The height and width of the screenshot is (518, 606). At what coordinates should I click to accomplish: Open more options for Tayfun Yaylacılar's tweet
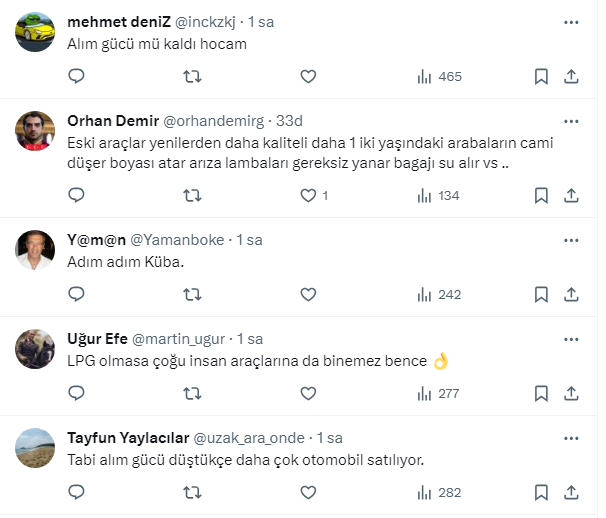tap(571, 438)
